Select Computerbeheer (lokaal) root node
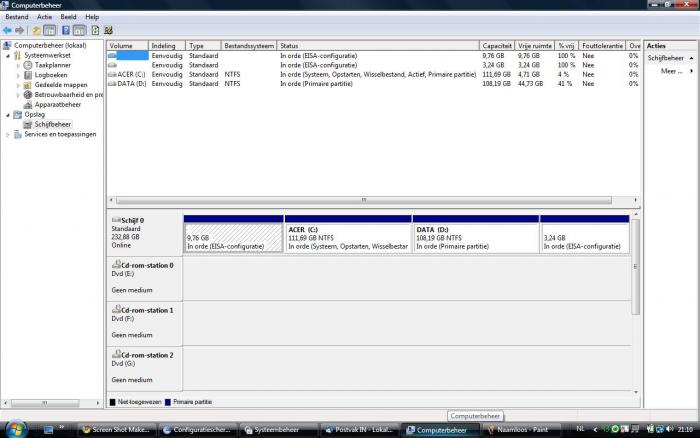Screen dimensions: 700x438 50,46
